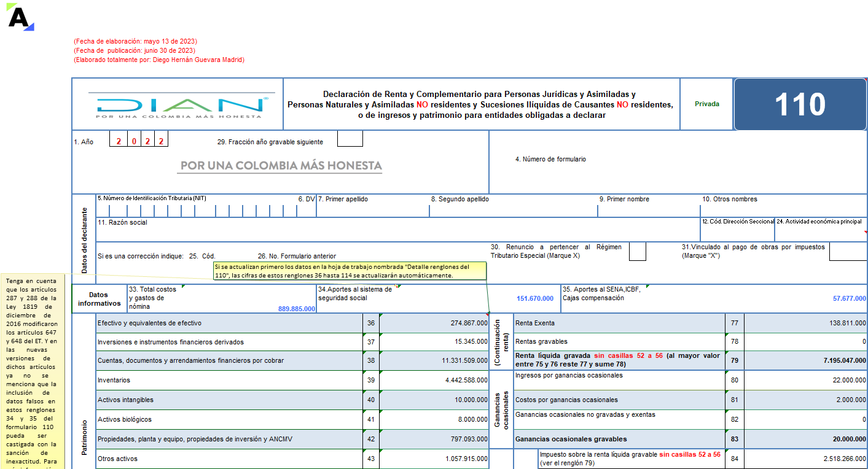Viewport: 868px width, 469px height.
Task: Select Impuesto sobre renta líquida value 2.518.266.000
Action: [805, 459]
